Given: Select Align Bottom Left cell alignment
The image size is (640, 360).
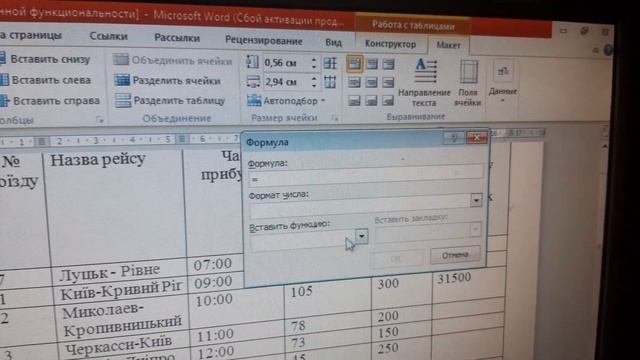Looking at the screenshot, I should pyautogui.click(x=354, y=100).
